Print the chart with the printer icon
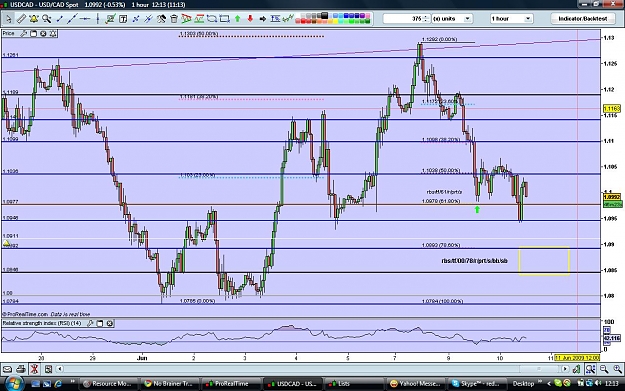 coord(21,369)
